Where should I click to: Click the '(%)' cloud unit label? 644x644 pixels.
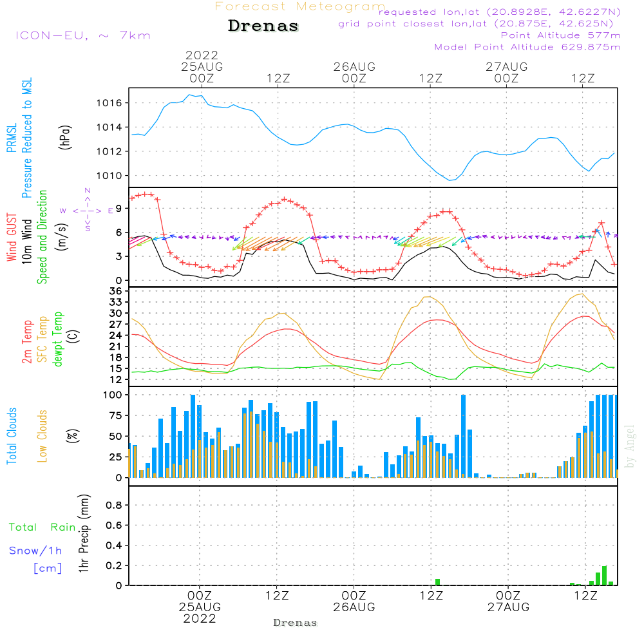point(72,436)
